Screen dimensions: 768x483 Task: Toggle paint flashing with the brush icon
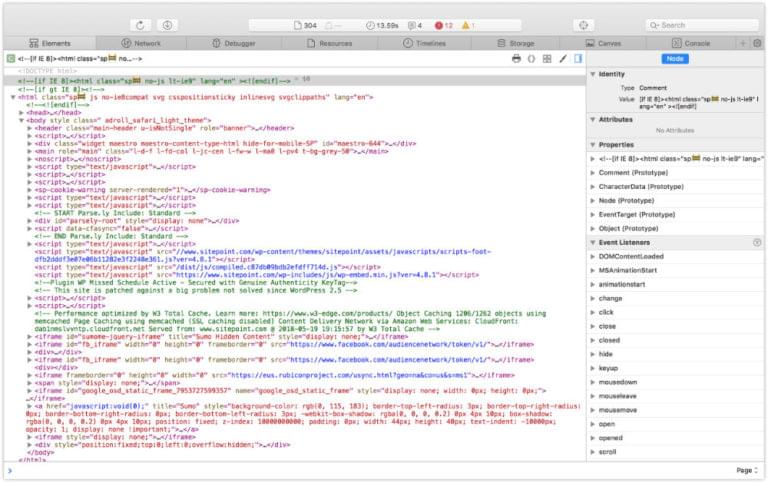[562, 59]
